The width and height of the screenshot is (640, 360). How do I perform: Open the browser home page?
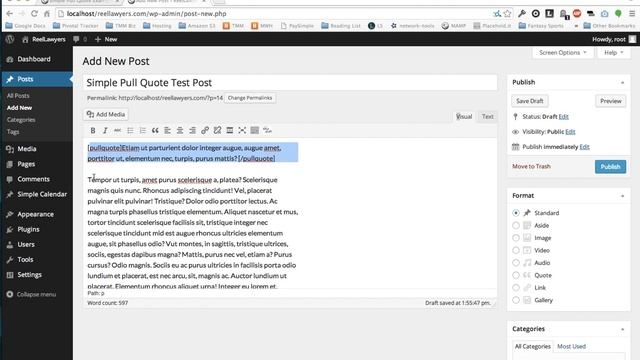(x=47, y=14)
